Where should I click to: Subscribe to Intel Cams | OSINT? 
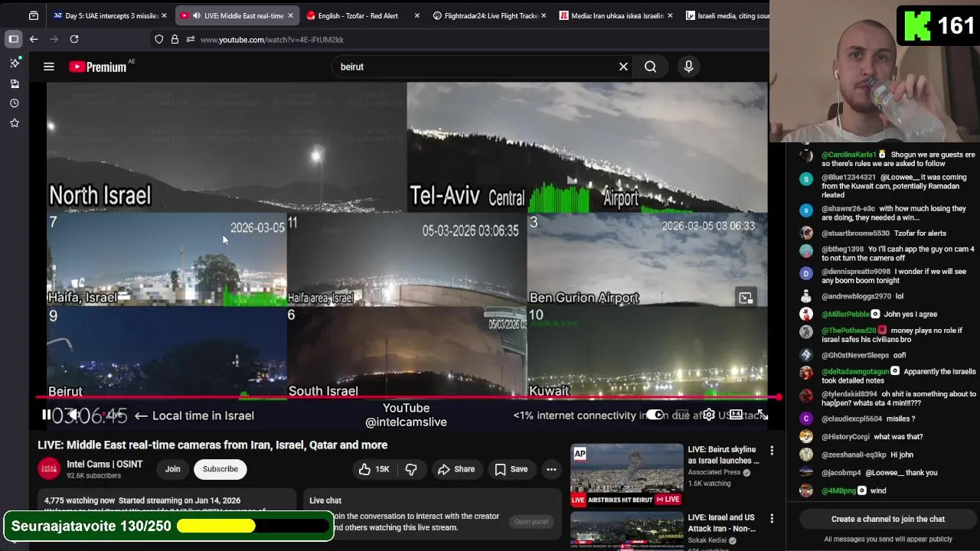pos(220,469)
